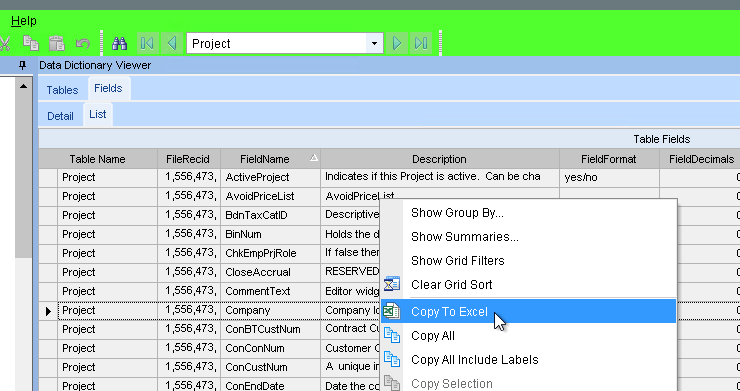Choose Show Summaries... from context menu
Screen dimensions: 740x391
(x=529, y=237)
